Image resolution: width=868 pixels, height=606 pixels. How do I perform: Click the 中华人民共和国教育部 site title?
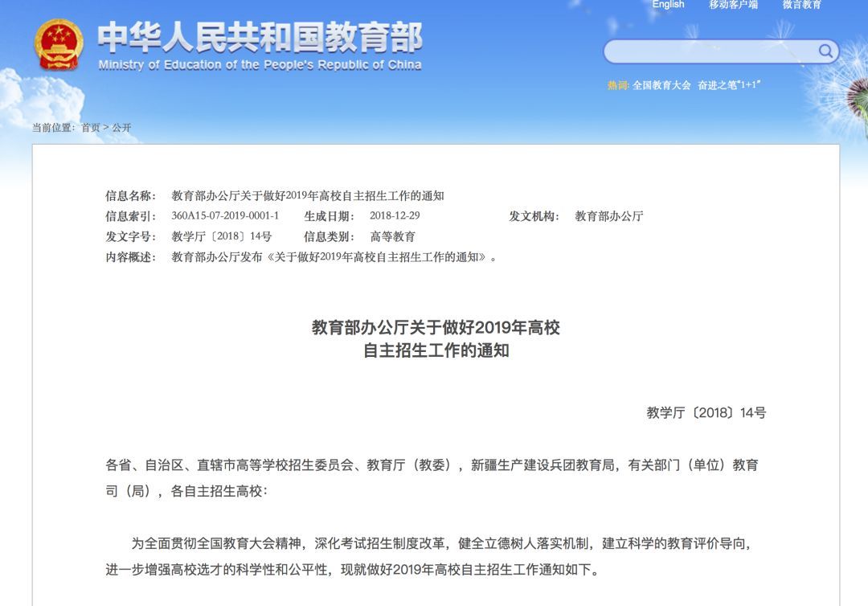click(x=260, y=37)
